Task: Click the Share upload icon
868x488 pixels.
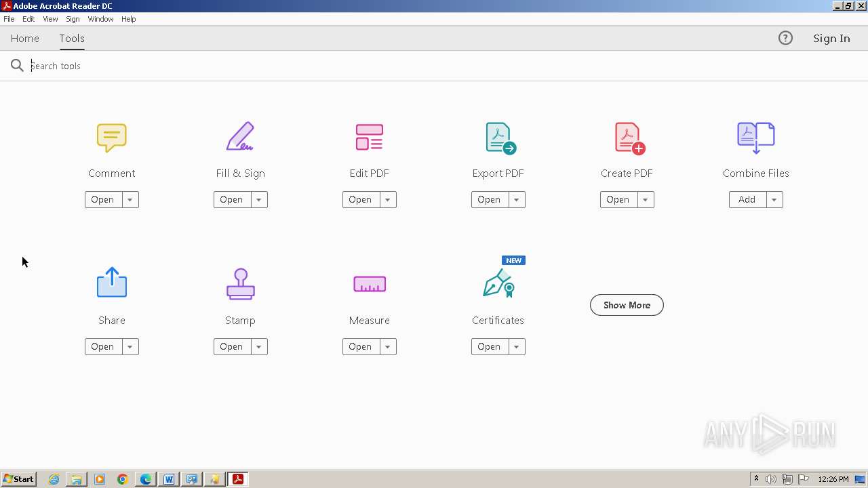Action: [112, 282]
